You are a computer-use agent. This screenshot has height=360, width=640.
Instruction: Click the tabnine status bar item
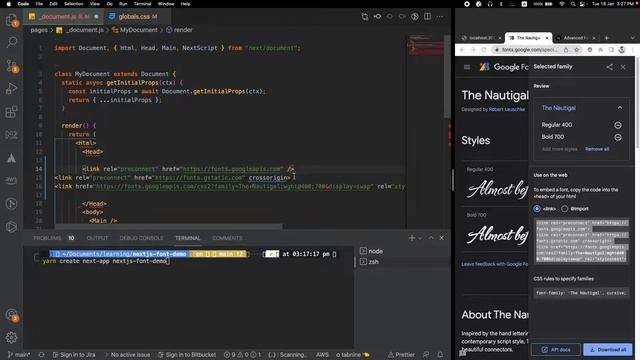pyautogui.click(x=353, y=355)
